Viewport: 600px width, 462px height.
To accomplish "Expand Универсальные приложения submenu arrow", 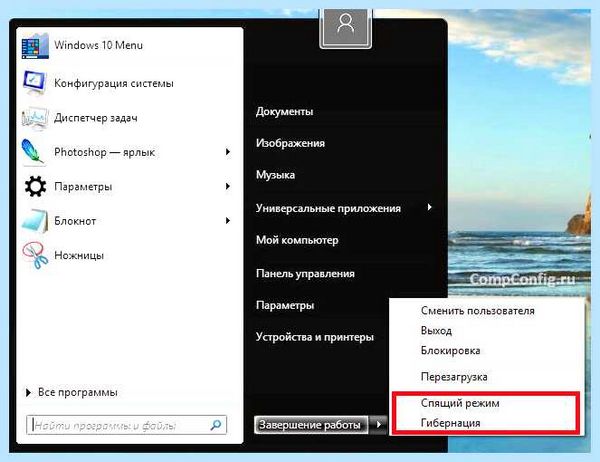I will 430,207.
